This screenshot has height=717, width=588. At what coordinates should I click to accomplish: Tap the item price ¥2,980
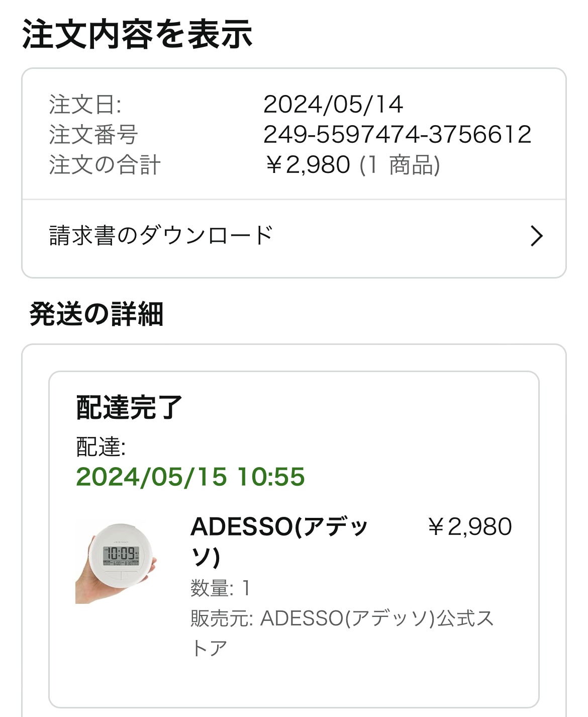(469, 527)
